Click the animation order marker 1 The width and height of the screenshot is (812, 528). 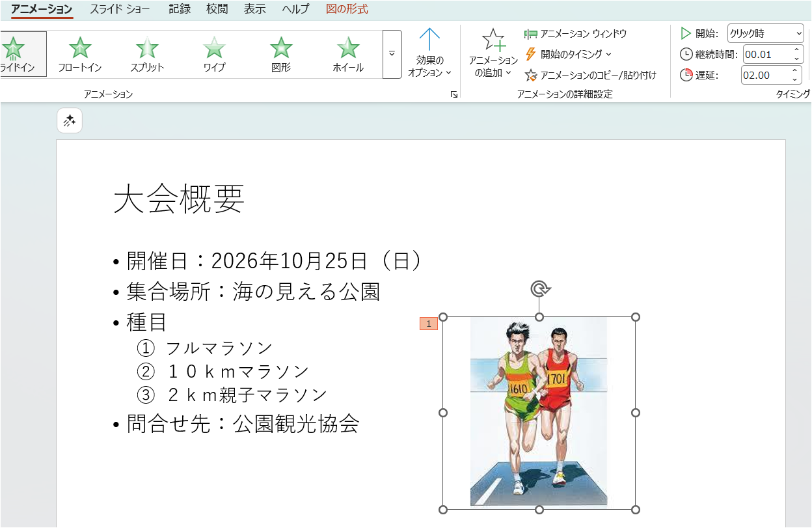429,324
